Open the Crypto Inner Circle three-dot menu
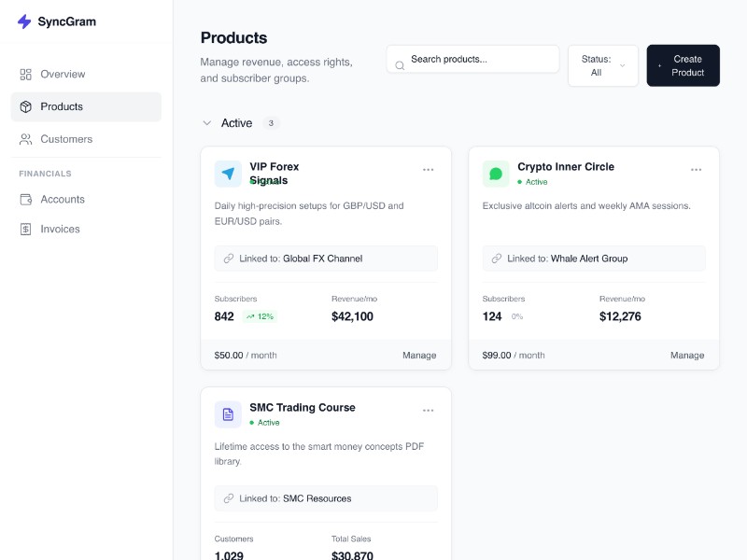Viewport: 747px width, 560px height. click(696, 170)
